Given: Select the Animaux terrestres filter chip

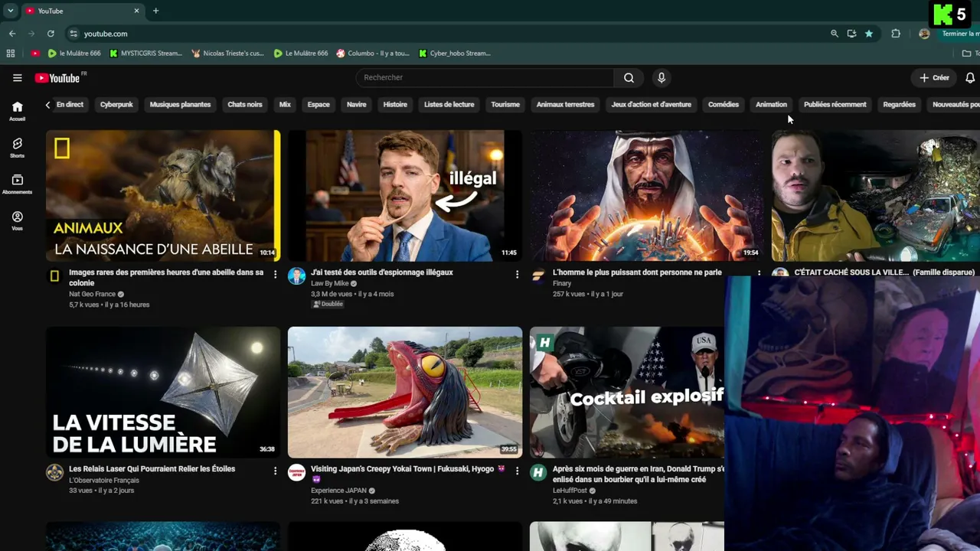Looking at the screenshot, I should point(565,105).
